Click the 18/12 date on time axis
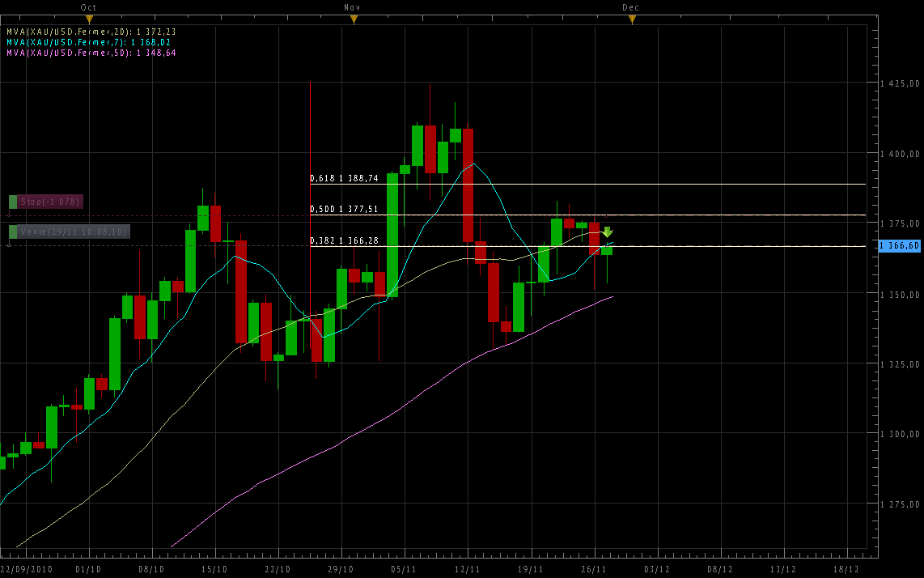The height and width of the screenshot is (578, 924). 846,569
